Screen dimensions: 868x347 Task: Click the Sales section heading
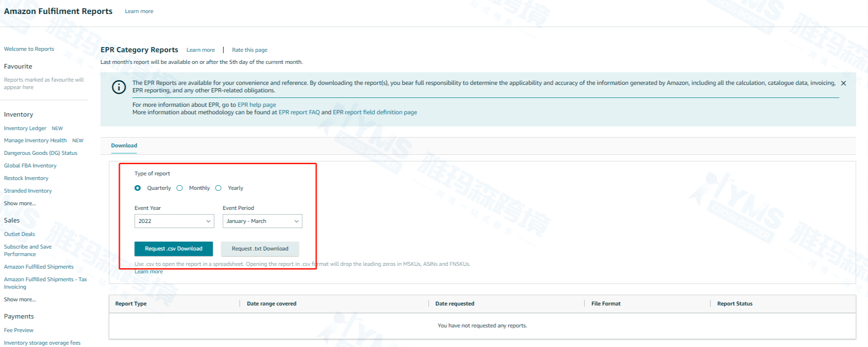[12, 221]
